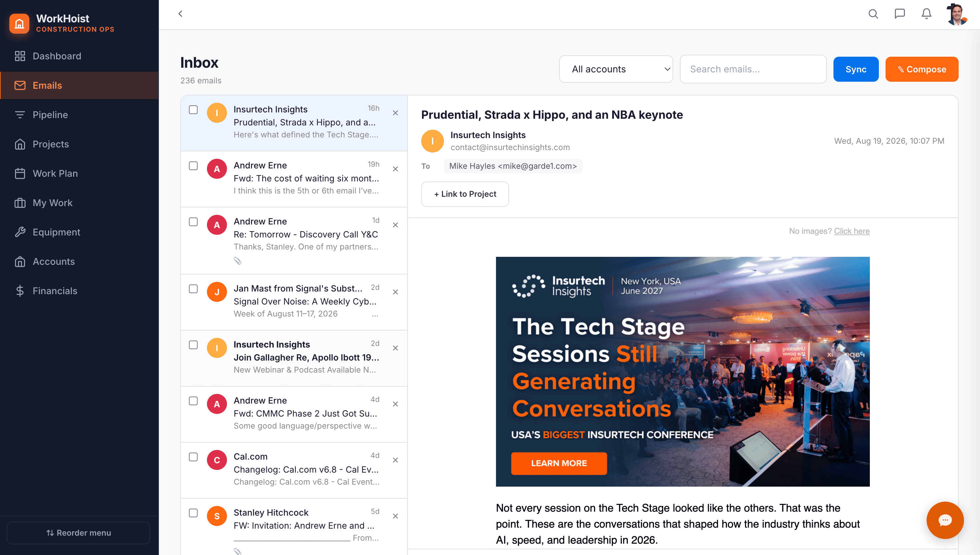Select checkbox for Discovery Call Y&C email
The height and width of the screenshot is (555, 980).
click(193, 222)
